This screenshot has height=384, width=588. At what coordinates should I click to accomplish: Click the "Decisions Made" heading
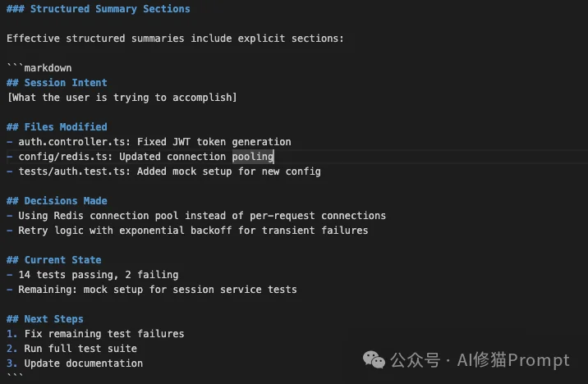click(x=66, y=201)
